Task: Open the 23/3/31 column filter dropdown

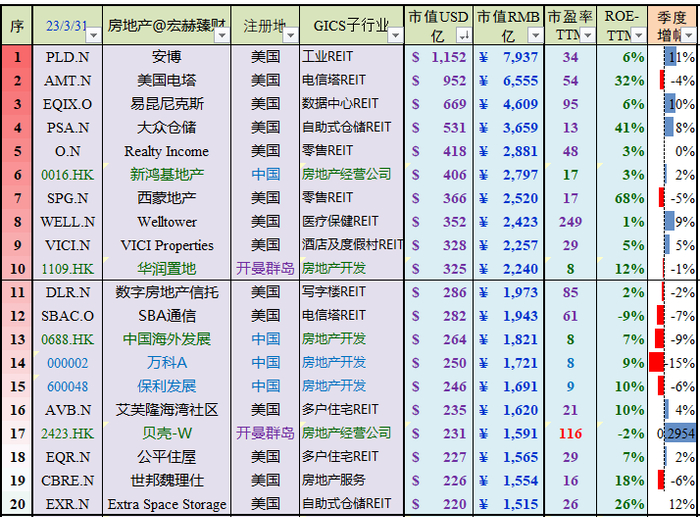Action: point(94,34)
